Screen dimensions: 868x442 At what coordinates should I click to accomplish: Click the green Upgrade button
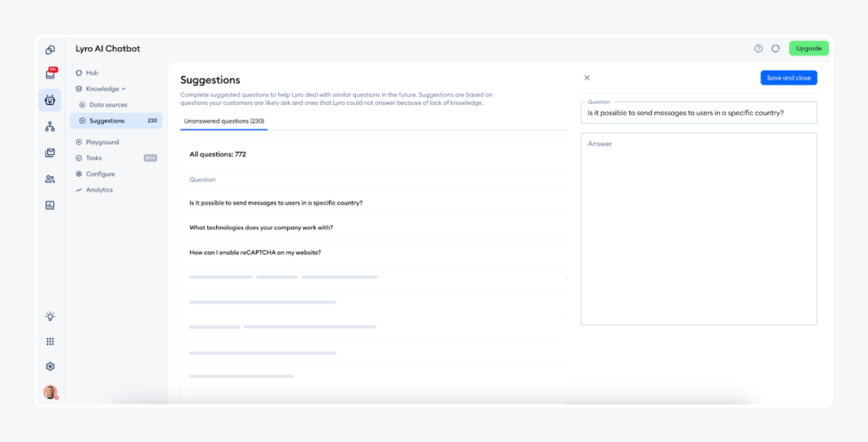809,48
